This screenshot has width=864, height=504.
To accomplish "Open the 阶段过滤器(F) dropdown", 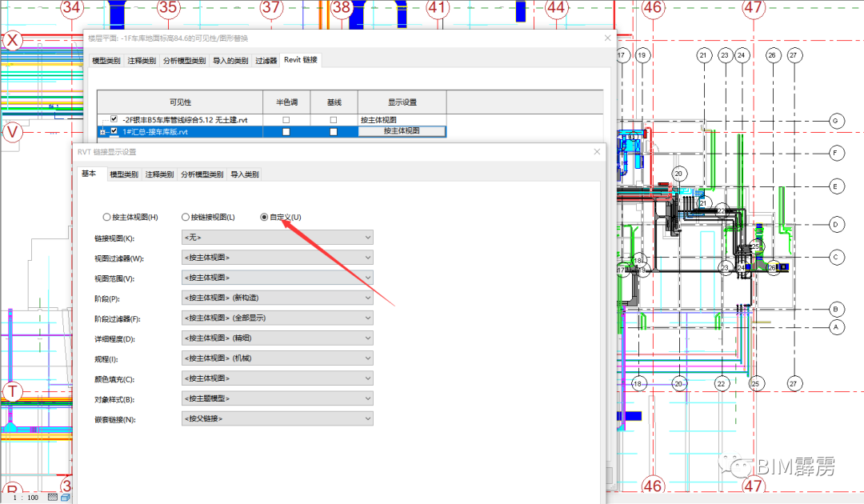I will (x=277, y=318).
